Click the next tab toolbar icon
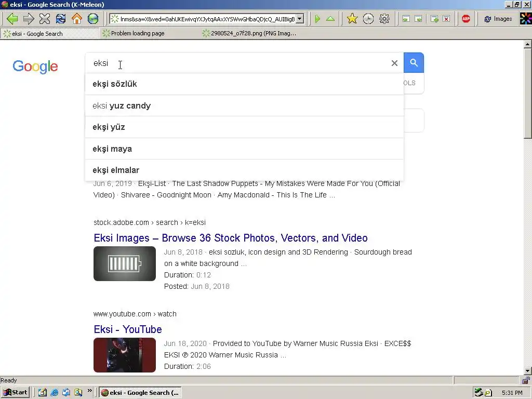532x399 pixels. tap(418, 19)
